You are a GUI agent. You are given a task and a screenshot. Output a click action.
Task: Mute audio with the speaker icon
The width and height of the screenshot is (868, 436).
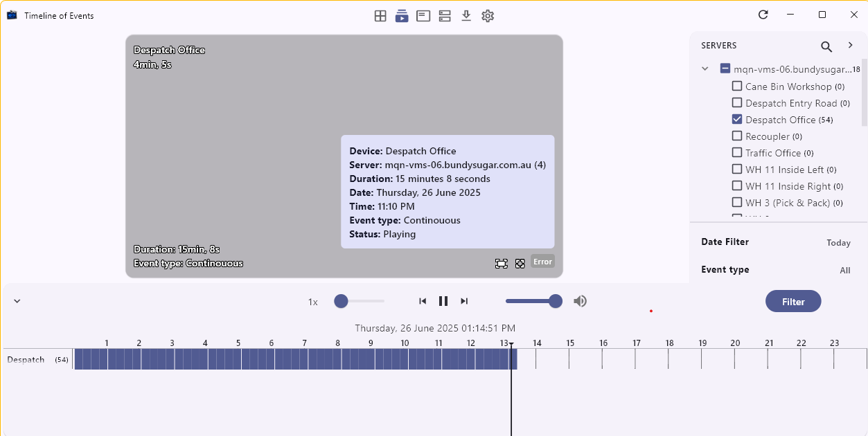[x=581, y=301]
